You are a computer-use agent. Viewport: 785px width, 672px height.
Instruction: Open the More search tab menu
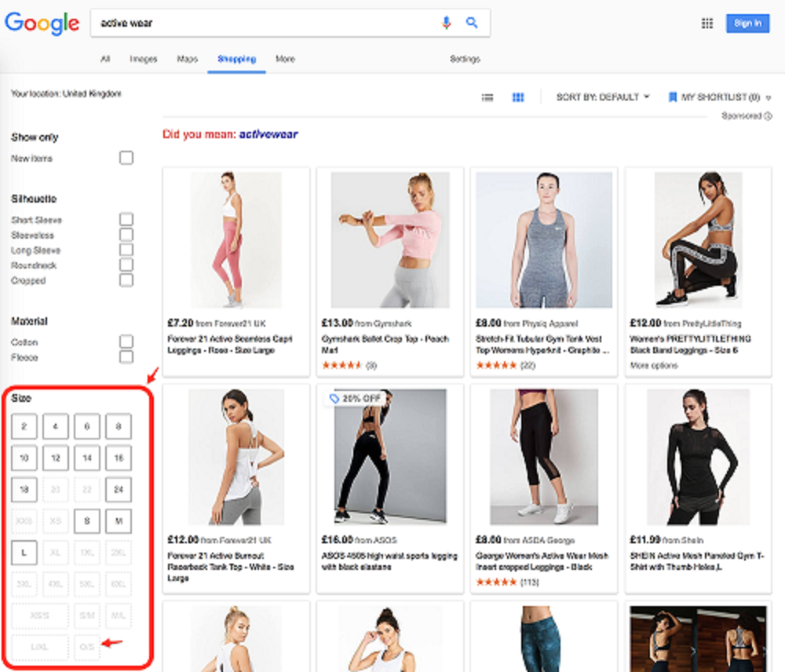[285, 59]
